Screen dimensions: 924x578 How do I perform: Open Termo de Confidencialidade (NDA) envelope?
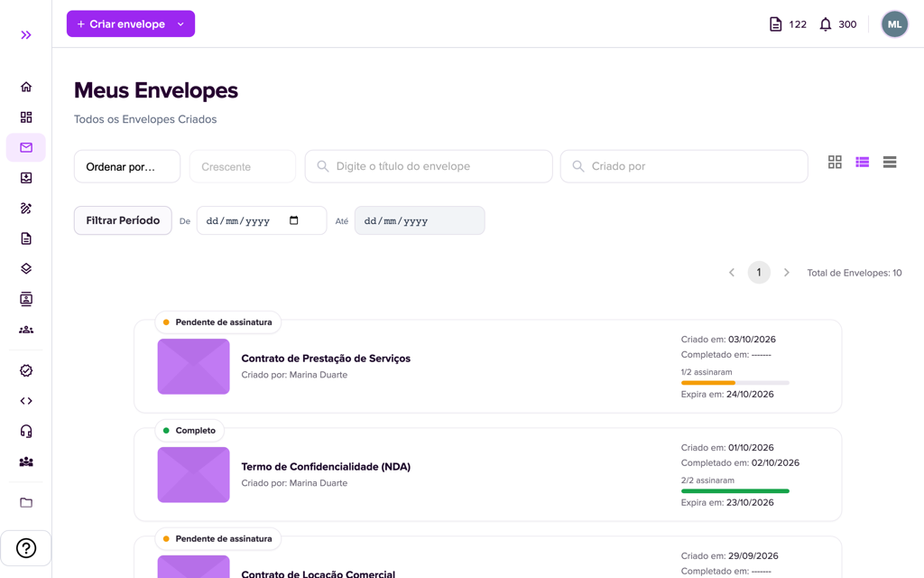[x=326, y=467]
